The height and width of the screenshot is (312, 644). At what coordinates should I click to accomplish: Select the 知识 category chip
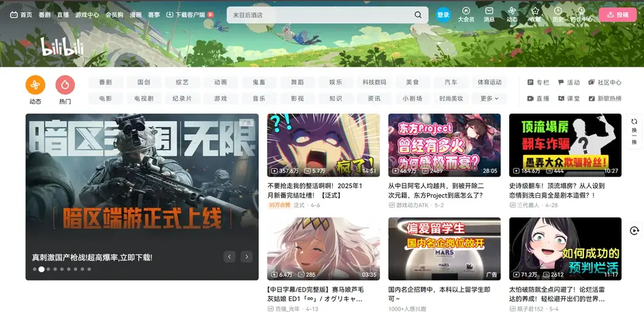(x=336, y=99)
